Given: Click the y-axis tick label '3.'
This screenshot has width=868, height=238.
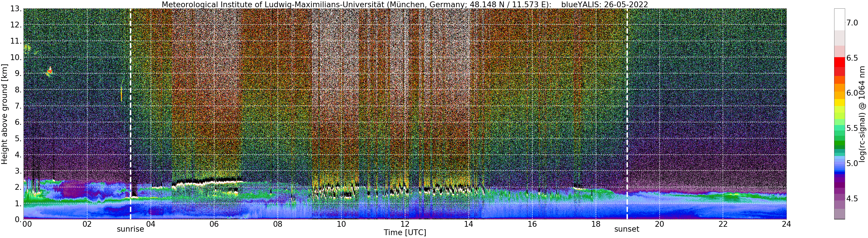Looking at the screenshot, I should [18, 171].
